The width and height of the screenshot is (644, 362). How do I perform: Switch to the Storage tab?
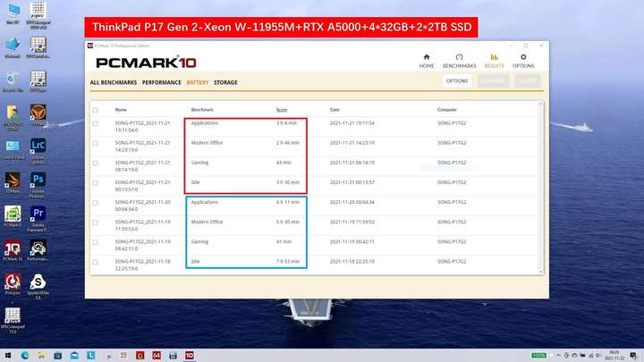click(x=225, y=82)
